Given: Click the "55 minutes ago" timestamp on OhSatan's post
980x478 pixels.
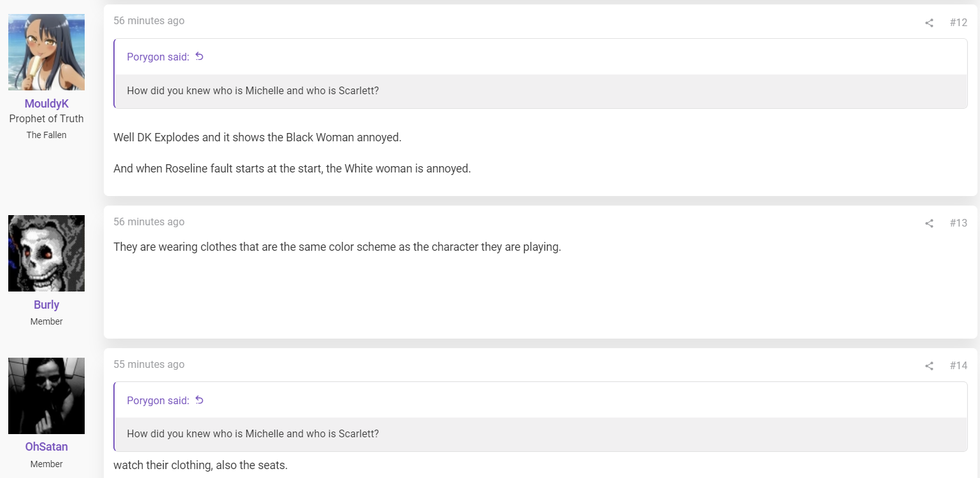Looking at the screenshot, I should (x=149, y=364).
